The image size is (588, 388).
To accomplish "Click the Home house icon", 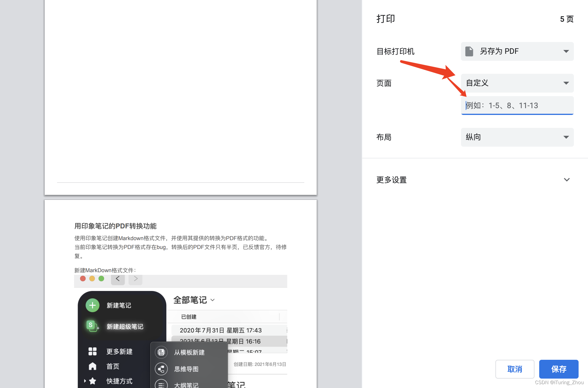I will click(x=92, y=366).
